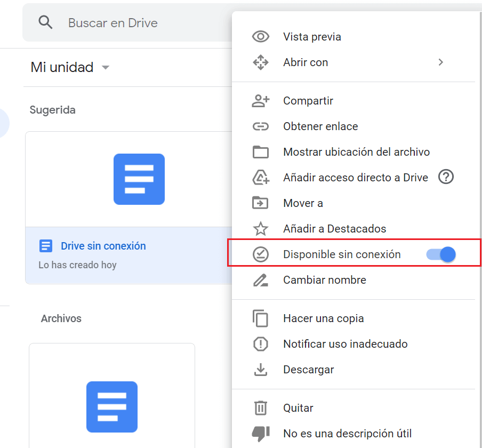Click the download arrow Descargar icon
This screenshot has height=448, width=482.
(260, 370)
